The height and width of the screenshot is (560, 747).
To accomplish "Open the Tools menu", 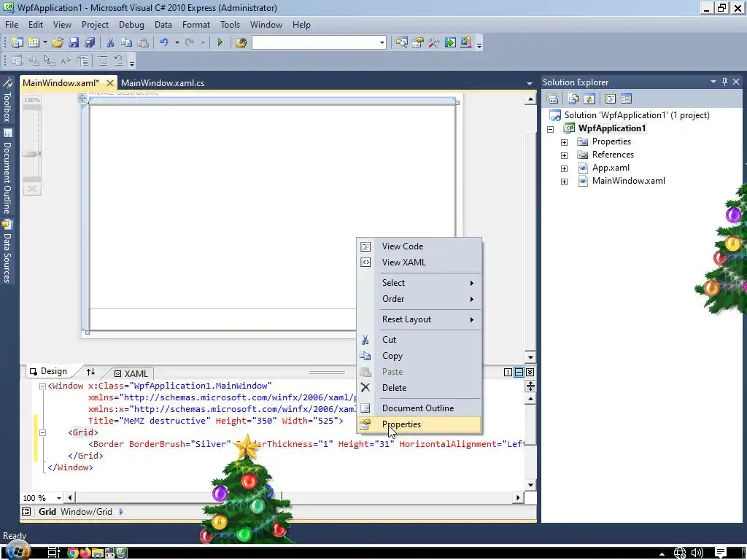I will point(230,25).
